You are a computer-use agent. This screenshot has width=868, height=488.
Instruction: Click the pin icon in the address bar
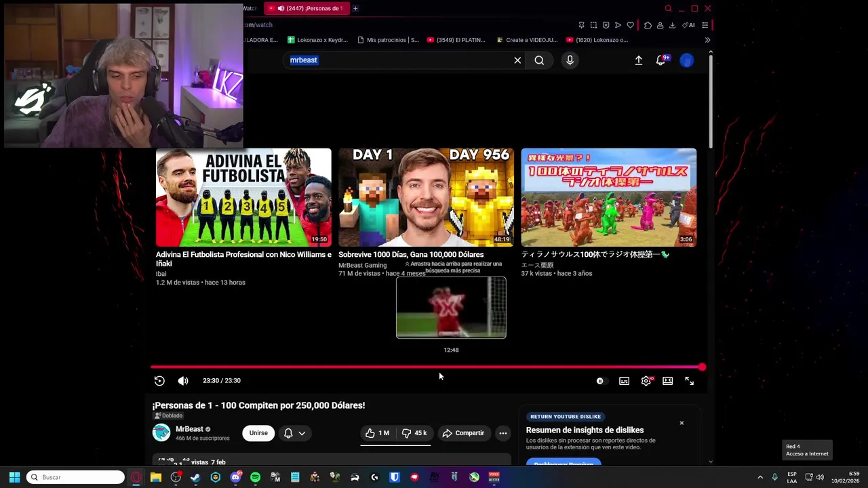coord(581,25)
